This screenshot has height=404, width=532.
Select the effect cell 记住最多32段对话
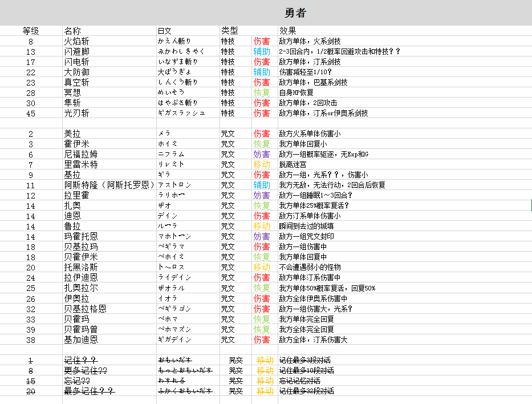pyautogui.click(x=306, y=391)
